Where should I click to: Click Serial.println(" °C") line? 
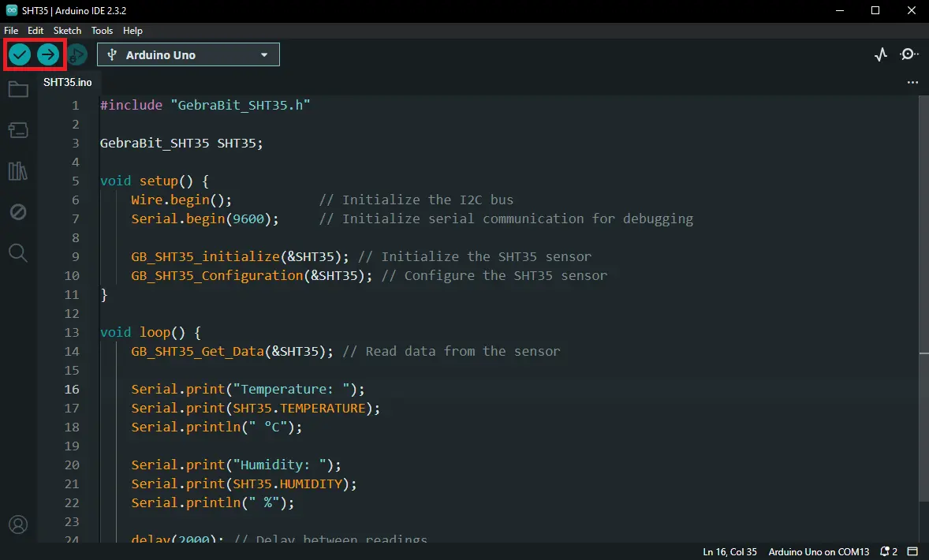pos(216,427)
